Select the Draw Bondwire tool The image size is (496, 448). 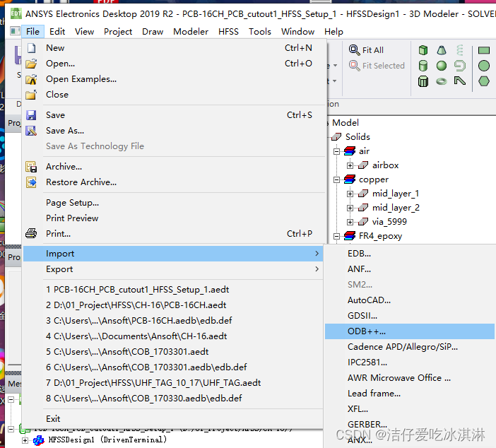[460, 81]
